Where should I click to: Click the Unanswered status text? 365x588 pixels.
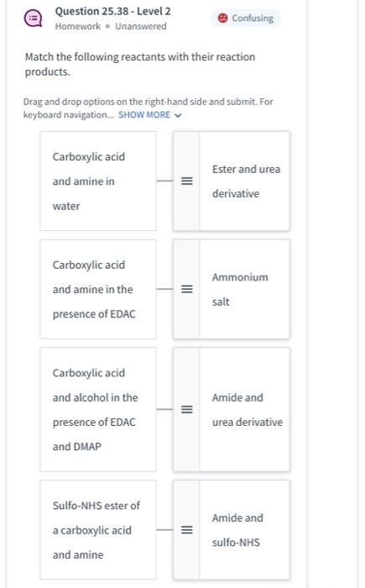tap(140, 26)
